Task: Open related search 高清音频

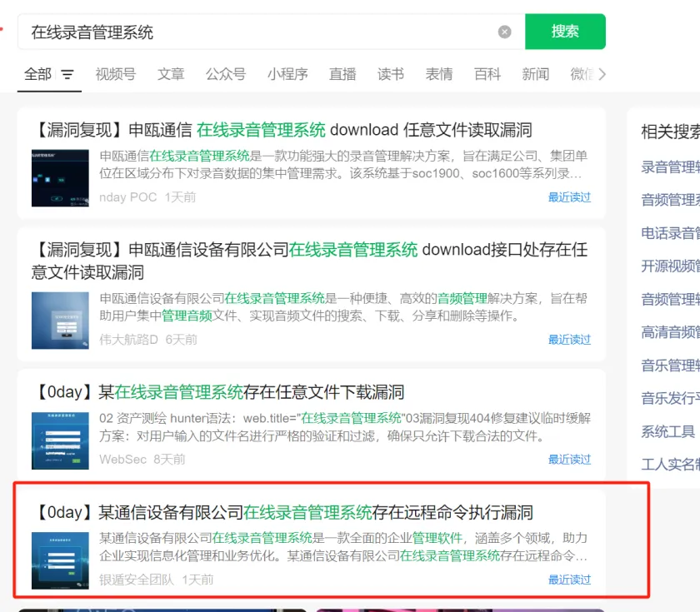Action: pyautogui.click(x=670, y=332)
